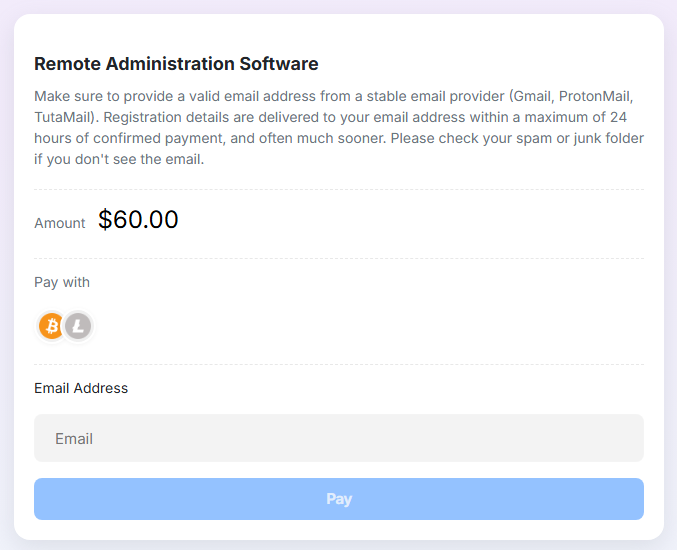Choose the Litecoin payment icon
The width and height of the screenshot is (677, 550).
(78, 326)
